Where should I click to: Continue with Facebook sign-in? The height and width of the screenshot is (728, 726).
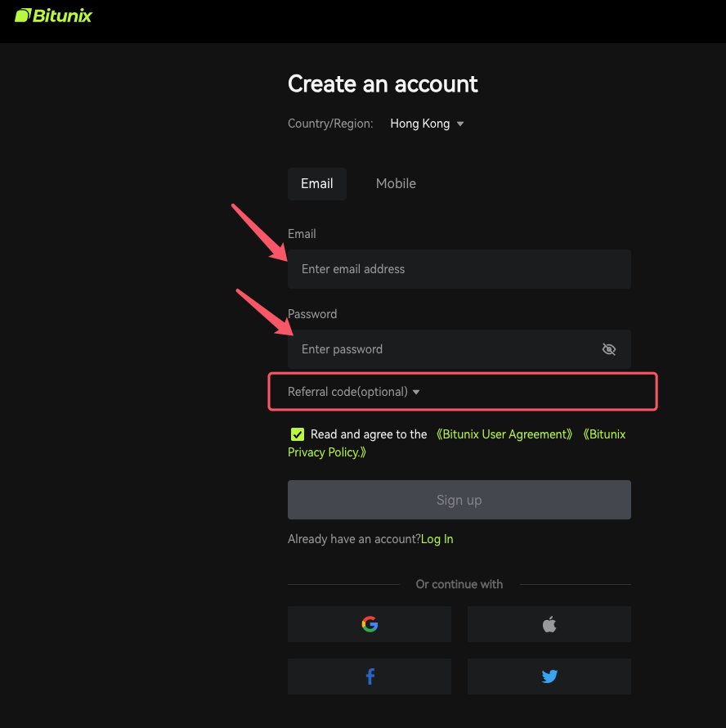pos(370,676)
